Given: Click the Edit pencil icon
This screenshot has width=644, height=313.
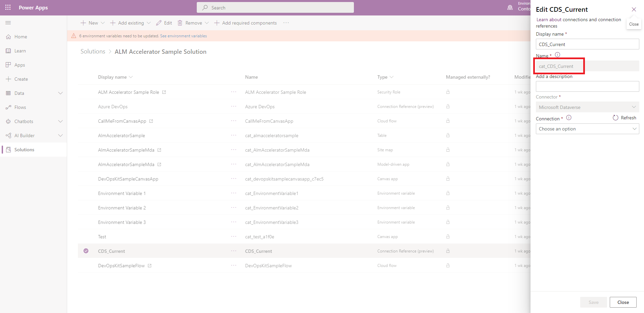Looking at the screenshot, I should (x=158, y=23).
